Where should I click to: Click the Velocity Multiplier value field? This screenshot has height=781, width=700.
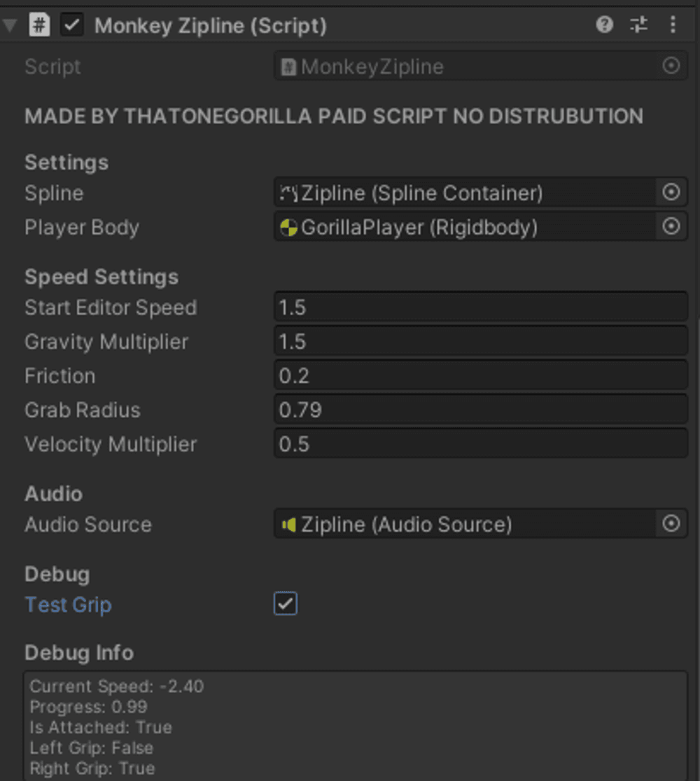tap(480, 444)
